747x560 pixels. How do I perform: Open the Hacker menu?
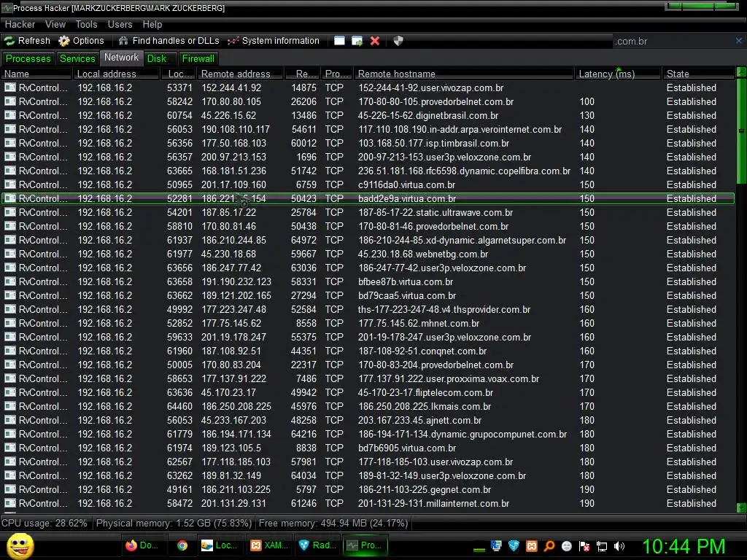pyautogui.click(x=20, y=24)
